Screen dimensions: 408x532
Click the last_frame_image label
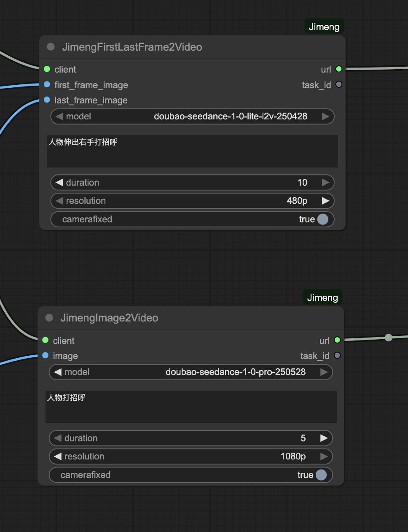pos(91,100)
